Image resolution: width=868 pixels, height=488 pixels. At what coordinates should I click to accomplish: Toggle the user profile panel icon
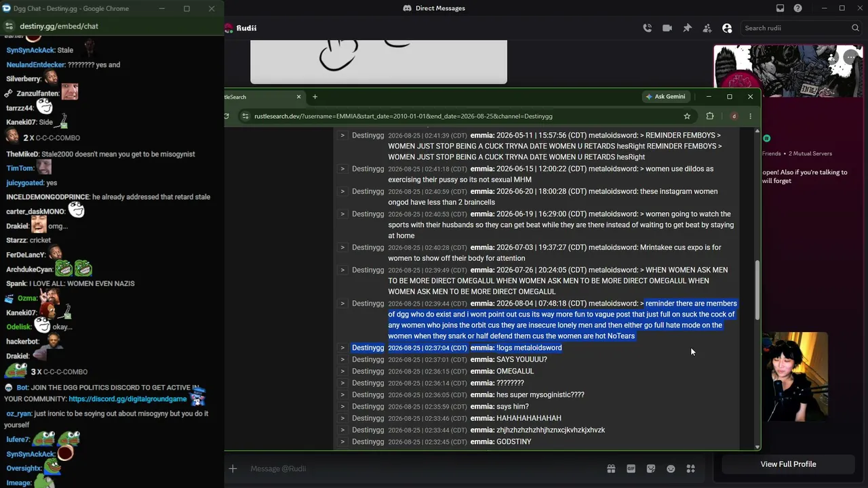727,28
